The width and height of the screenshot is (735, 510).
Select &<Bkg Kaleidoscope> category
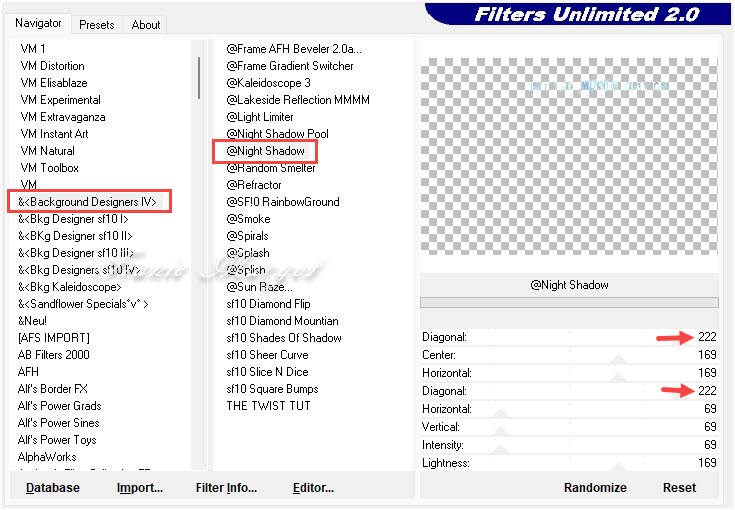69,287
